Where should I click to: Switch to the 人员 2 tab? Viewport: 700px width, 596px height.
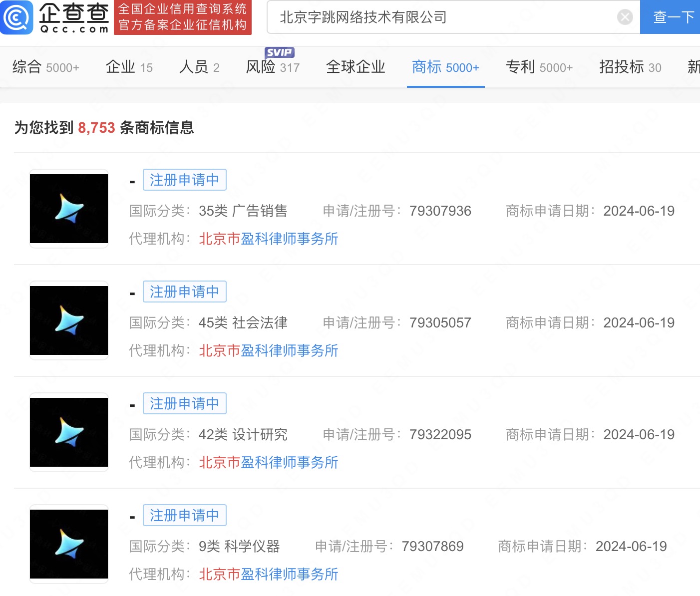pos(199,67)
